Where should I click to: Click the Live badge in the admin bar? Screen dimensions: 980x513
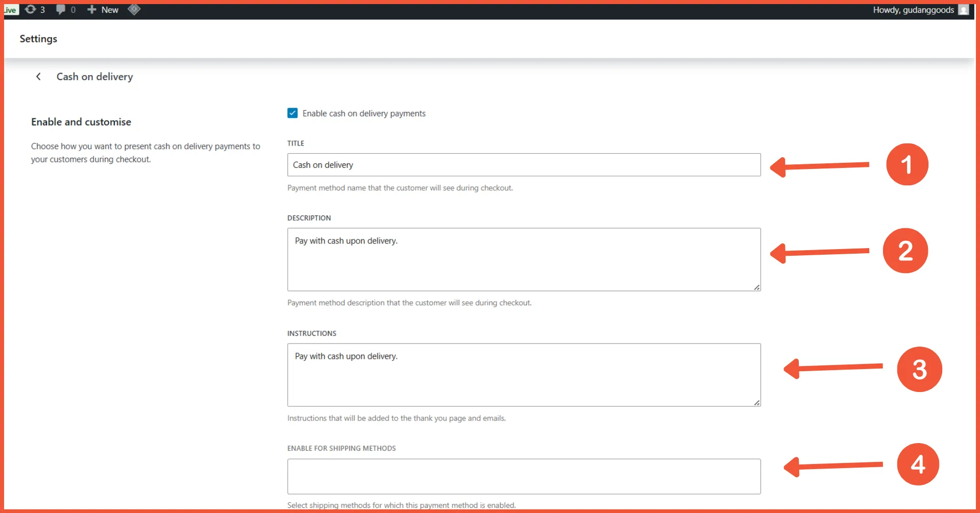coord(10,9)
